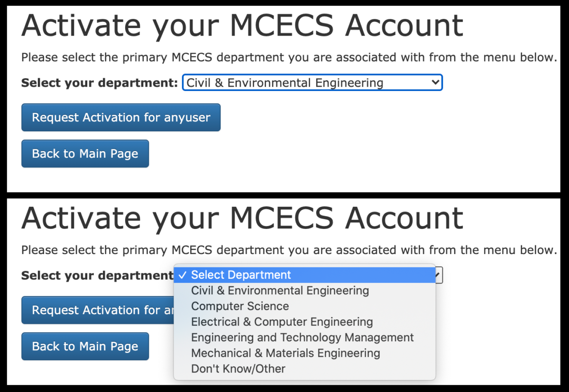Click "Request Activation for anyuser" button
This screenshot has height=392, width=569.
[x=120, y=117]
